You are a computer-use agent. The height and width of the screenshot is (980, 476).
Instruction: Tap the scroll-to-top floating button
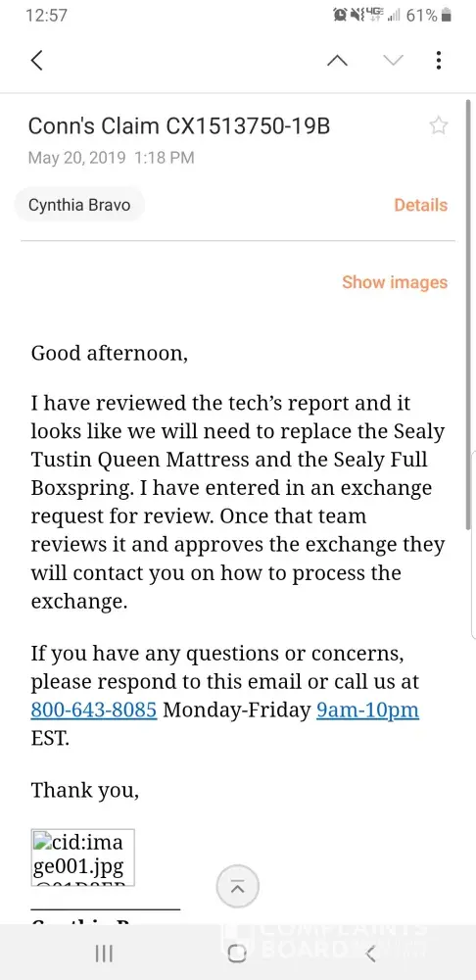coord(237,886)
